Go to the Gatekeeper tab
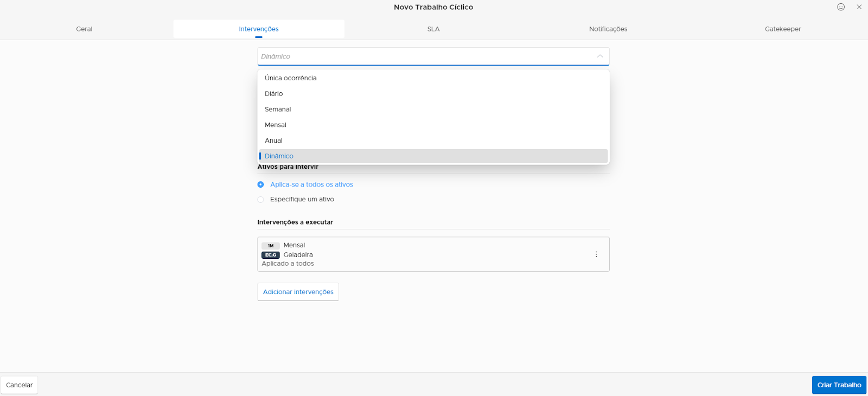 [x=783, y=29]
